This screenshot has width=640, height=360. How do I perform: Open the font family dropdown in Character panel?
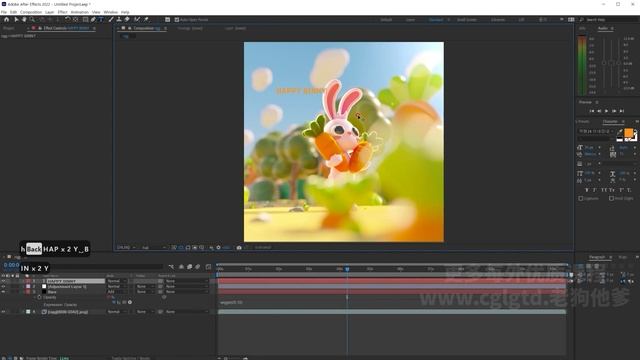coord(596,131)
